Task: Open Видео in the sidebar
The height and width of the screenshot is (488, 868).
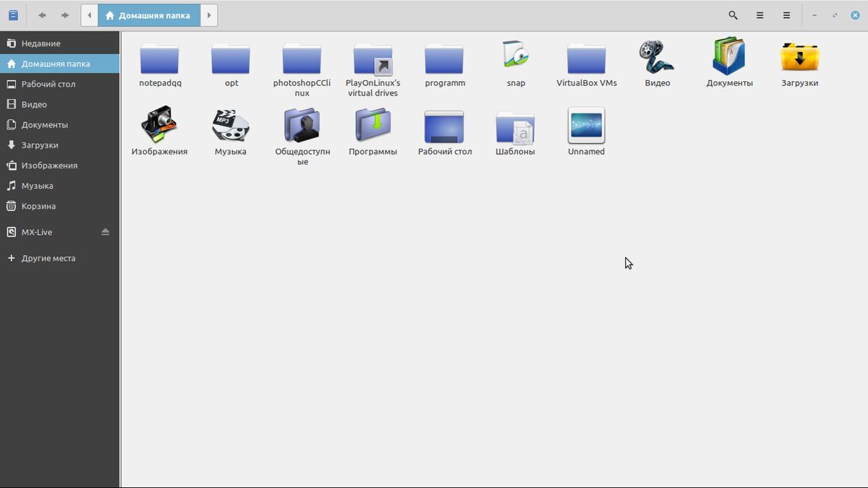Action: pos(60,104)
